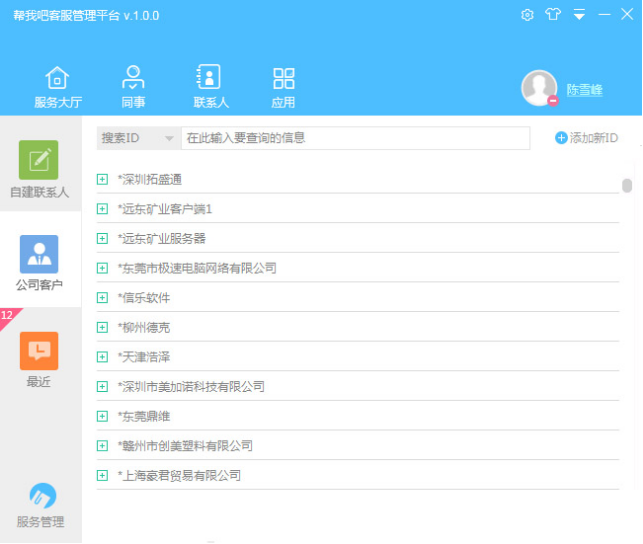Viewport: 643px width, 544px height.
Task: Open the 服务大厅 home icon
Action: pos(57,78)
